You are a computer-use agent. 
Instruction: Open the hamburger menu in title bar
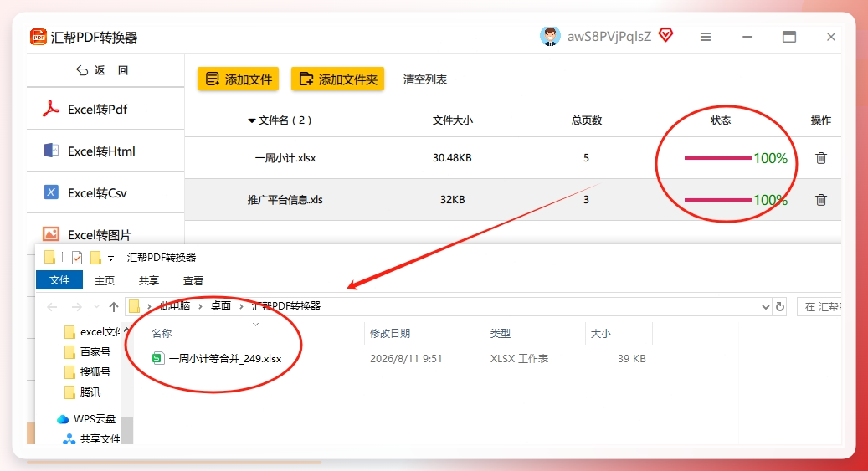(706, 37)
